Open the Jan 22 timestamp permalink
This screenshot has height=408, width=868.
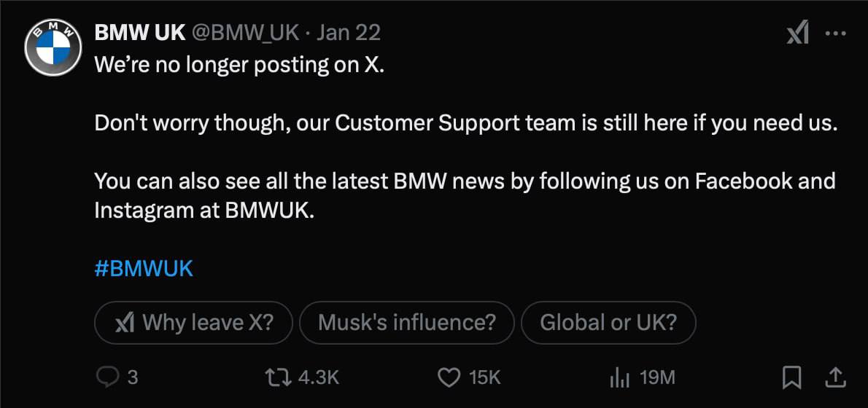click(x=349, y=33)
